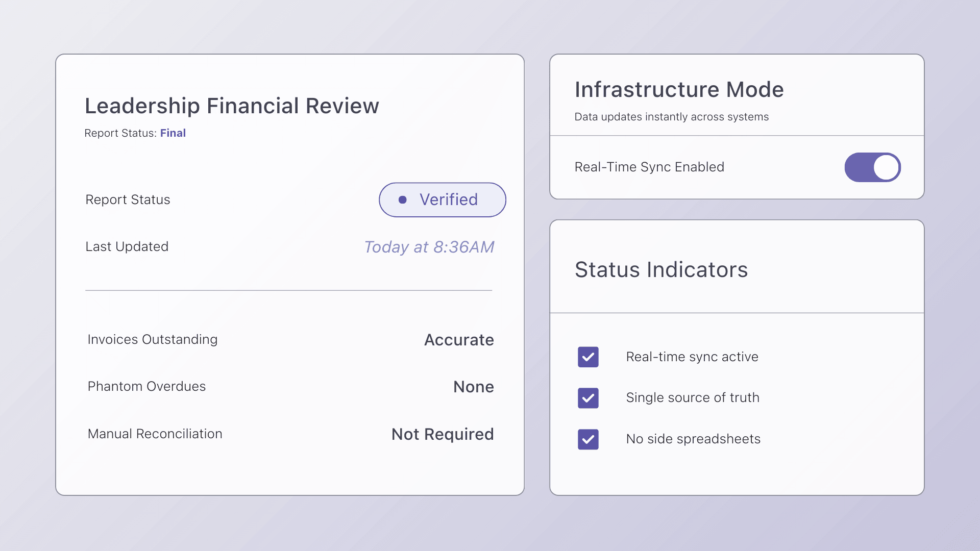This screenshot has width=980, height=551.
Task: Uncheck the No side spreadsheets checkbox
Action: click(x=588, y=439)
